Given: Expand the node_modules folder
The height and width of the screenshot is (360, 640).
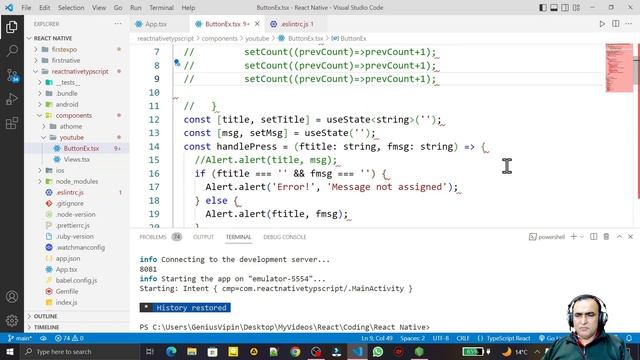Looking at the screenshot, I should (x=77, y=181).
